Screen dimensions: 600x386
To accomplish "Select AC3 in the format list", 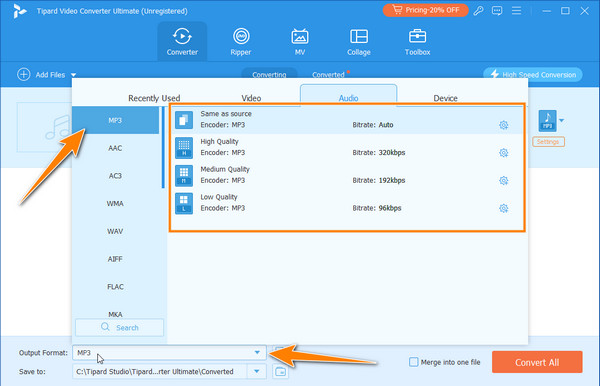I will point(115,176).
